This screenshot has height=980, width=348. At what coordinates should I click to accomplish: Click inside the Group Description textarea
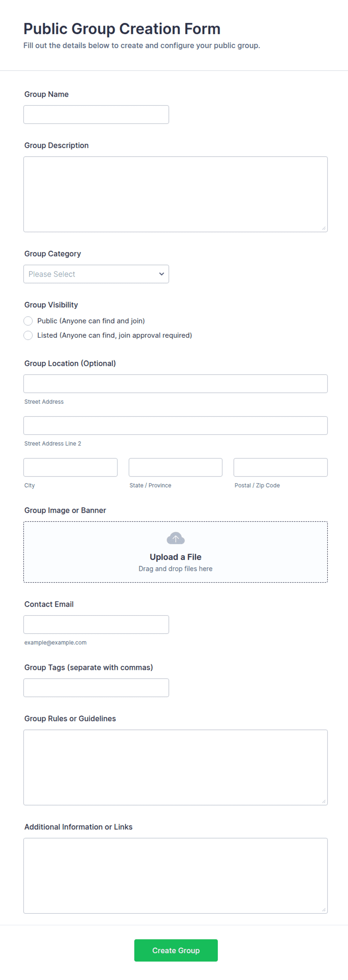(x=175, y=194)
